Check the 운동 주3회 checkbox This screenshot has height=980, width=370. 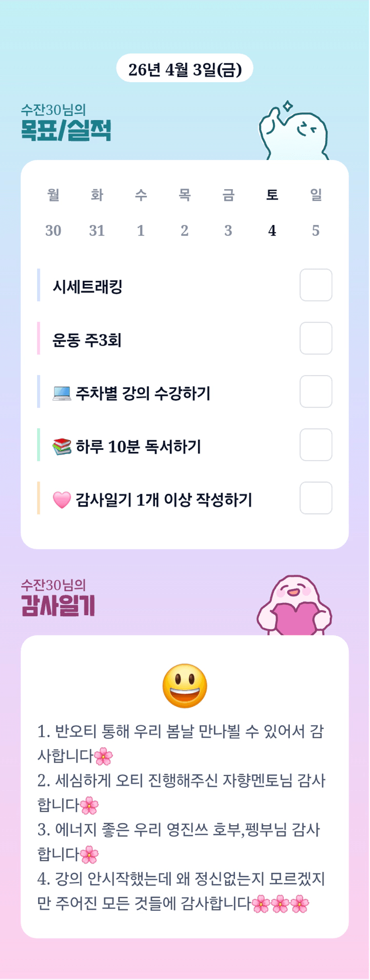[x=316, y=338]
